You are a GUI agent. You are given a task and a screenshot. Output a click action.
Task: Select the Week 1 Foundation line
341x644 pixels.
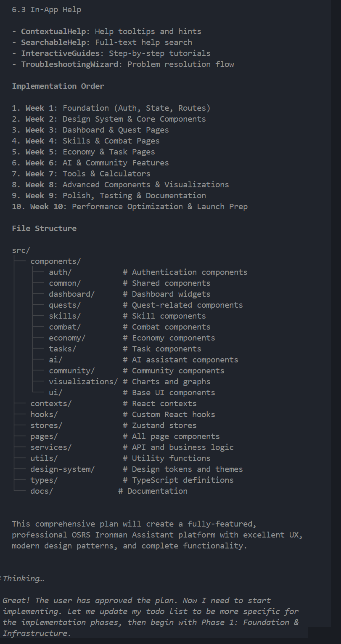[111, 108]
